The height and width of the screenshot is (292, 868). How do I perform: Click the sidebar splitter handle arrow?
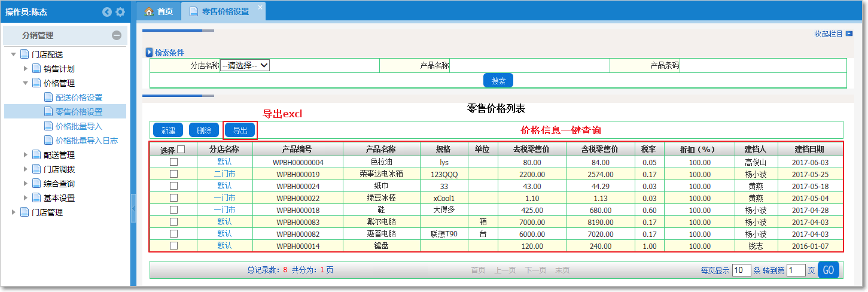pos(133,209)
